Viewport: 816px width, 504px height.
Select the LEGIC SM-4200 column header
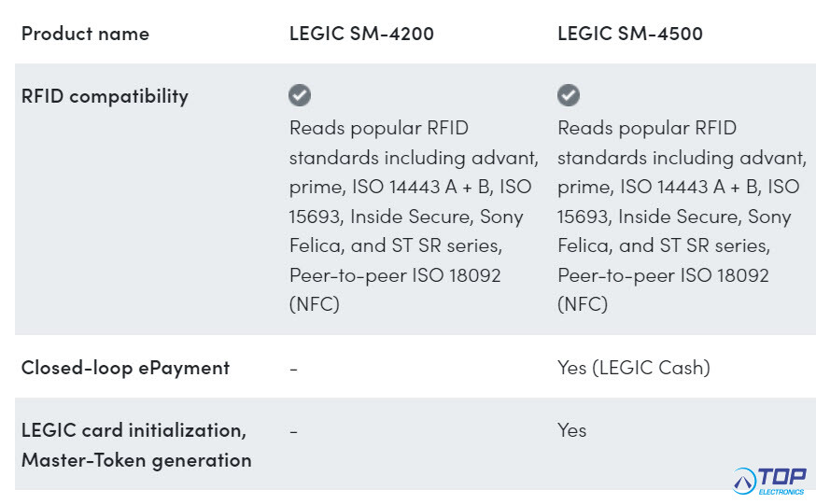pos(361,34)
